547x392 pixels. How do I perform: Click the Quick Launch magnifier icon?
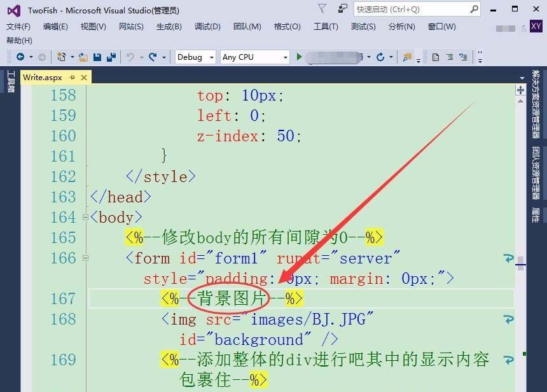coord(474,9)
